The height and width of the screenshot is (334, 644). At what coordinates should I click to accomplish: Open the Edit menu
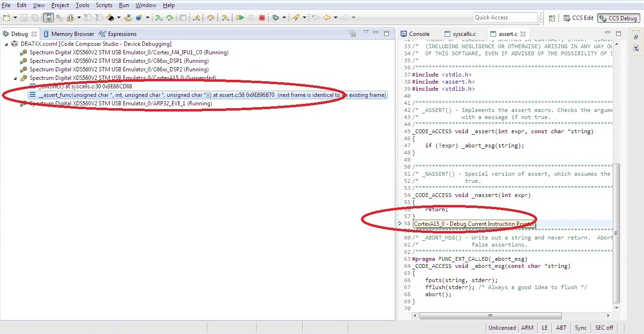[x=22, y=5]
